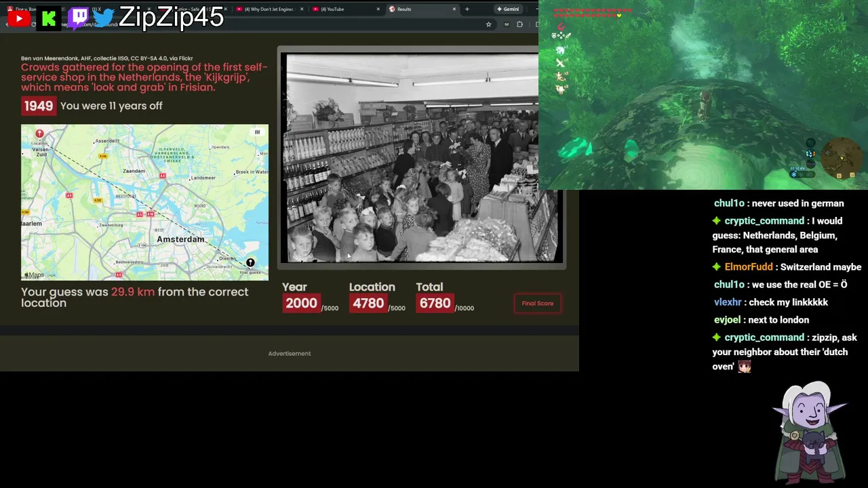The image size is (868, 488).
Task: Click the Total score 6780
Action: [435, 303]
